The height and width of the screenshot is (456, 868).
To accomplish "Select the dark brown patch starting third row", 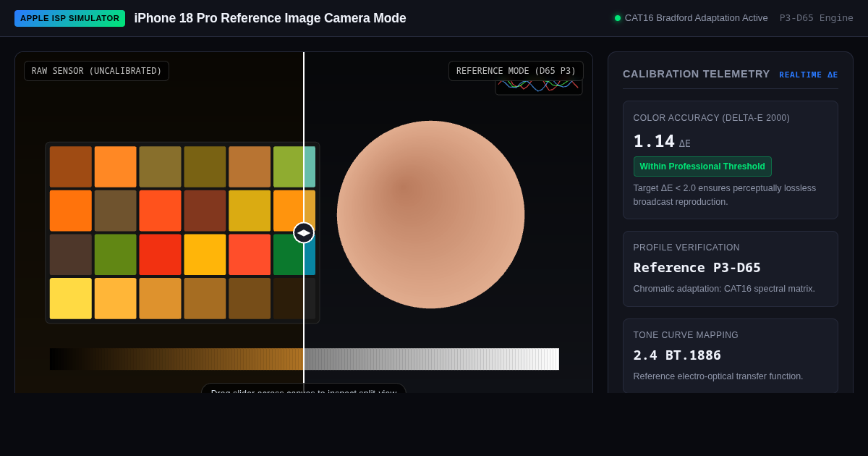I will 71,254.
